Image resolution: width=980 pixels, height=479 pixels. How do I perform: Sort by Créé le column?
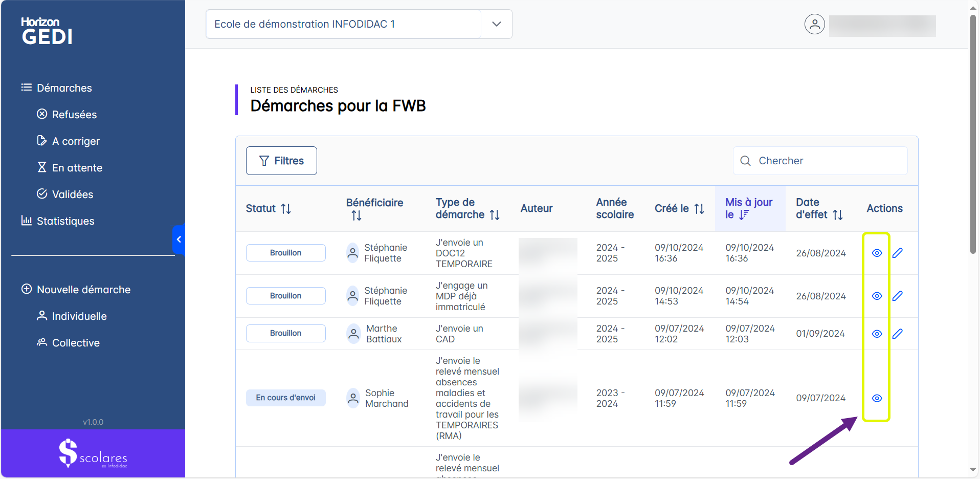[x=699, y=209]
